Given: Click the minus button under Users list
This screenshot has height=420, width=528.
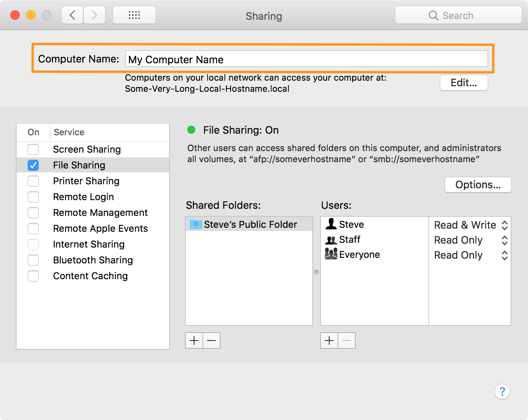Looking at the screenshot, I should point(347,341).
